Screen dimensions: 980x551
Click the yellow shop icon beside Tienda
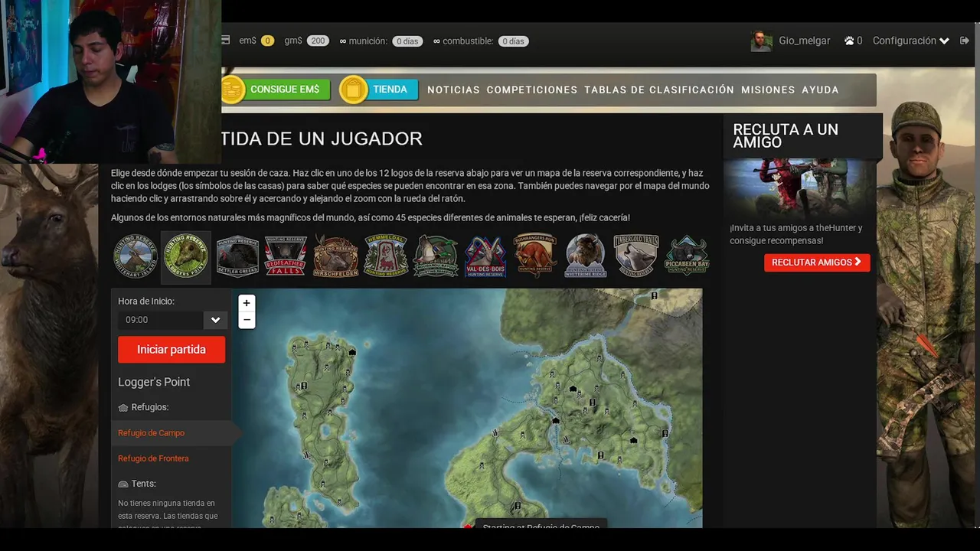pos(353,90)
